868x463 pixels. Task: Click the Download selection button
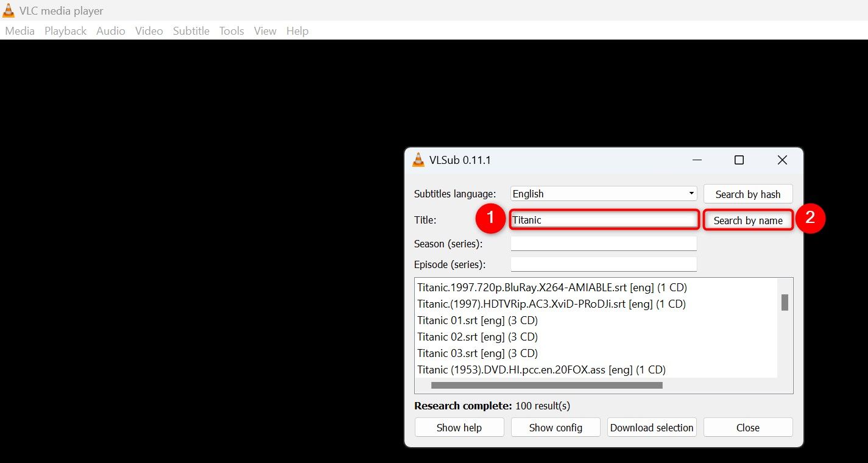pyautogui.click(x=651, y=428)
